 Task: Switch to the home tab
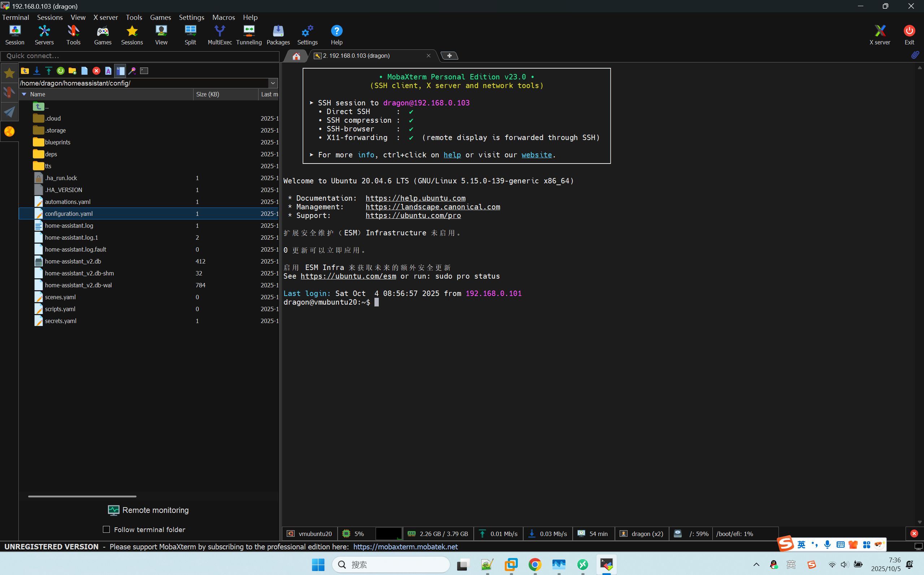296,56
